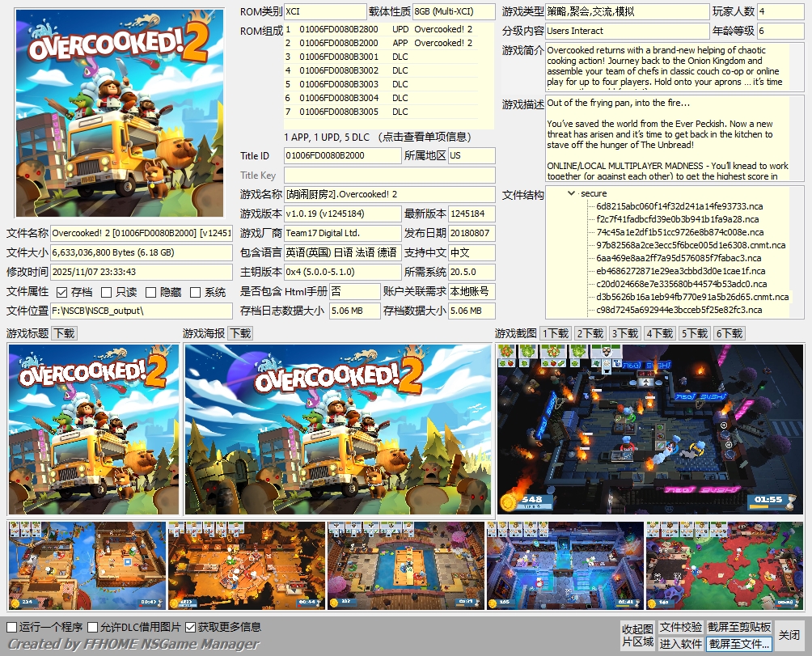
Task: Click the 关闭 close button
Action: click(x=789, y=635)
